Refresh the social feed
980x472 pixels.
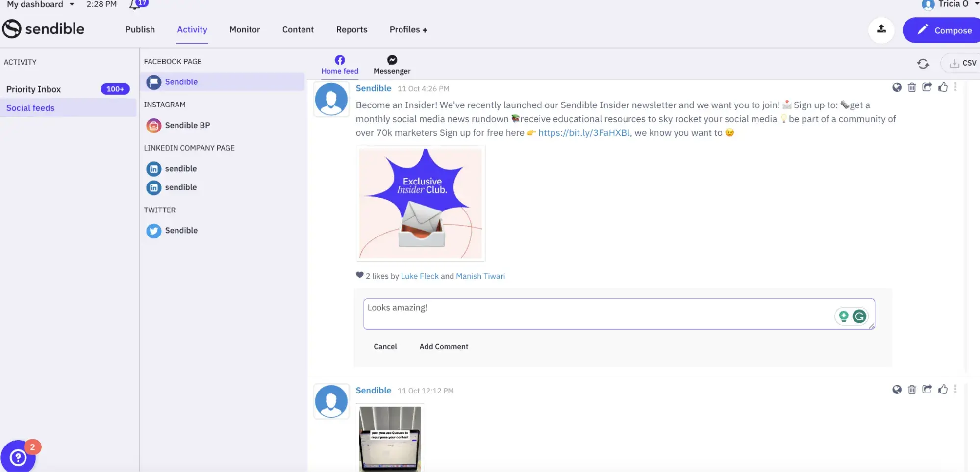[x=923, y=64]
